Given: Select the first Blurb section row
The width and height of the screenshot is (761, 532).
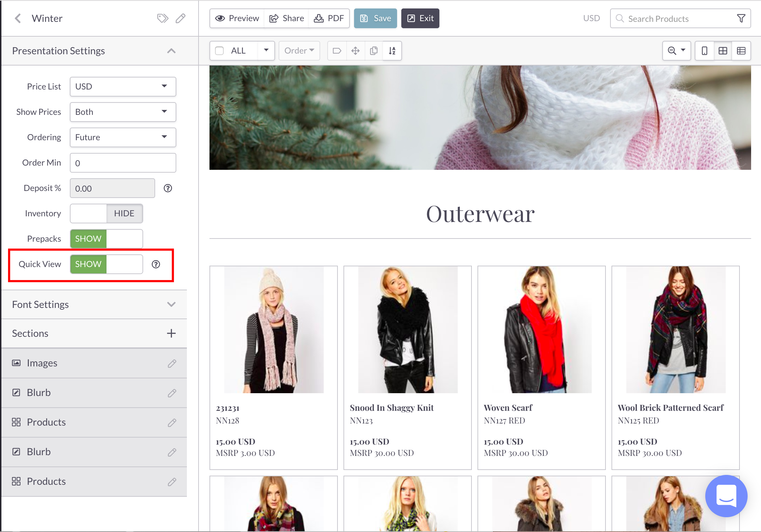Looking at the screenshot, I should 94,393.
